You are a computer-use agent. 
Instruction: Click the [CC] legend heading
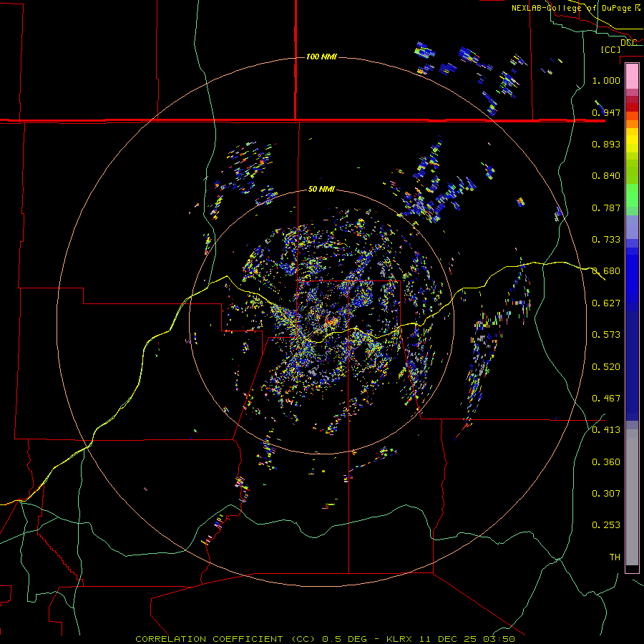point(610,49)
